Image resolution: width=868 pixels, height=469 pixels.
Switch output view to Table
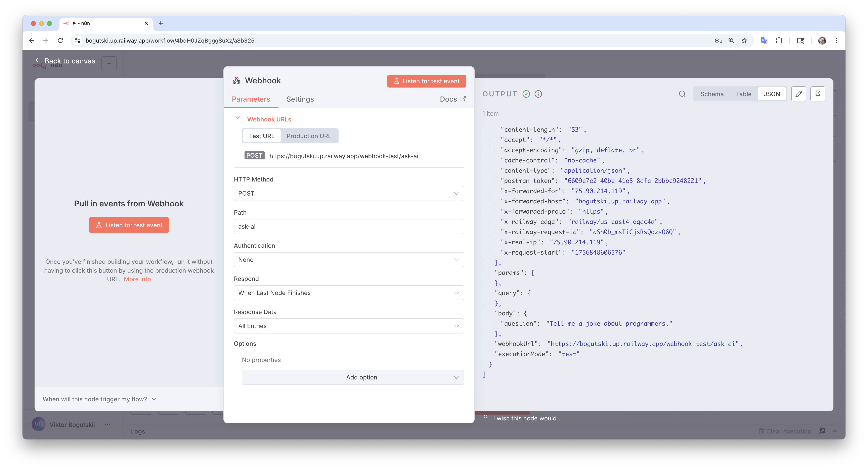743,94
